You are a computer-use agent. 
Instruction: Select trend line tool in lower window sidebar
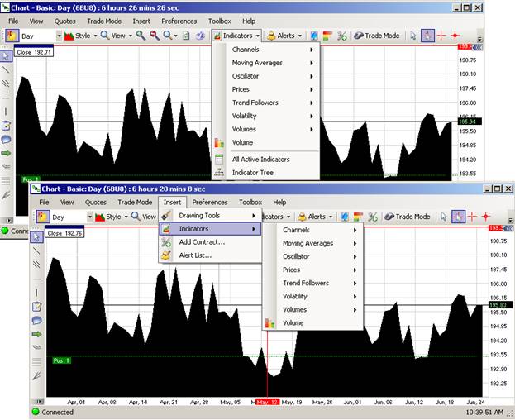[x=36, y=251]
